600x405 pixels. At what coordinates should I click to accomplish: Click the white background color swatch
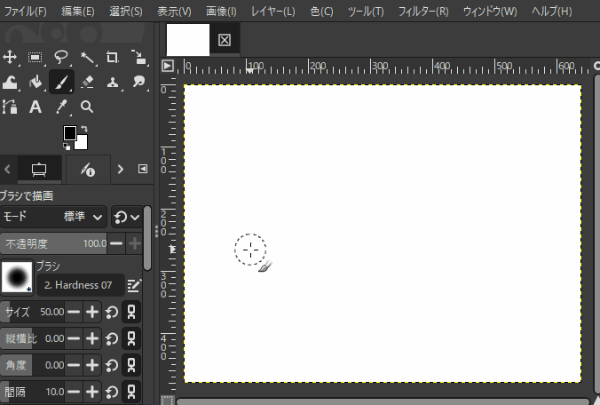coord(83,143)
